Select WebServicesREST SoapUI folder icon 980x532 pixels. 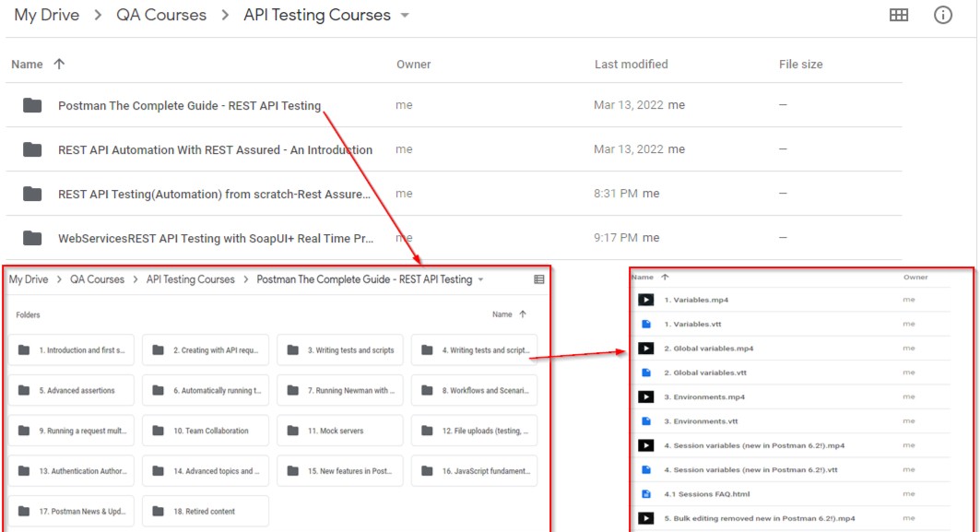(x=32, y=238)
